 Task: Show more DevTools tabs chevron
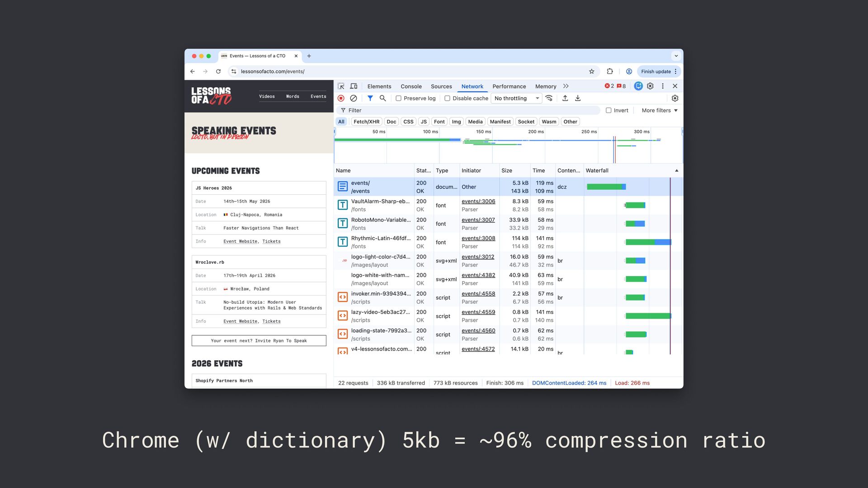(566, 86)
